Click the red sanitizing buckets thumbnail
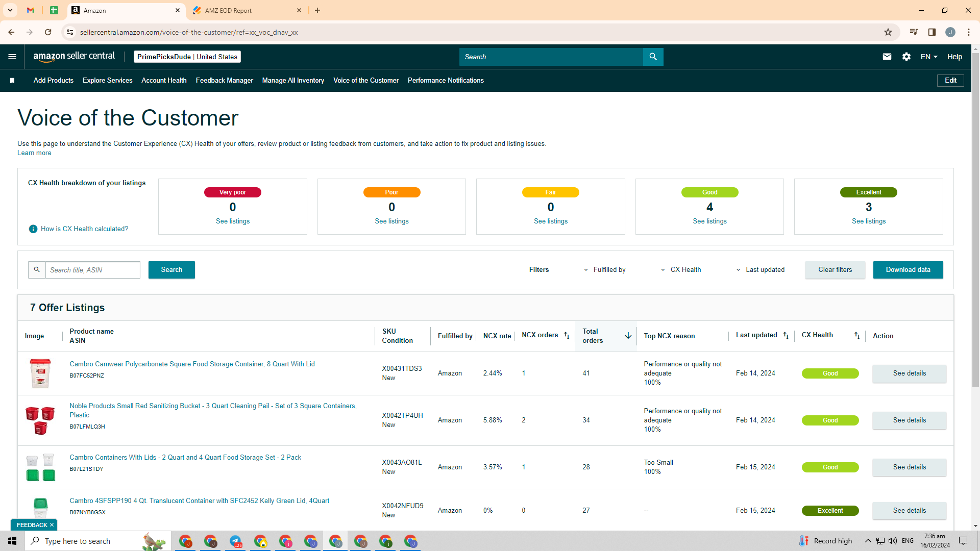This screenshot has width=980, height=551. pos(40,420)
